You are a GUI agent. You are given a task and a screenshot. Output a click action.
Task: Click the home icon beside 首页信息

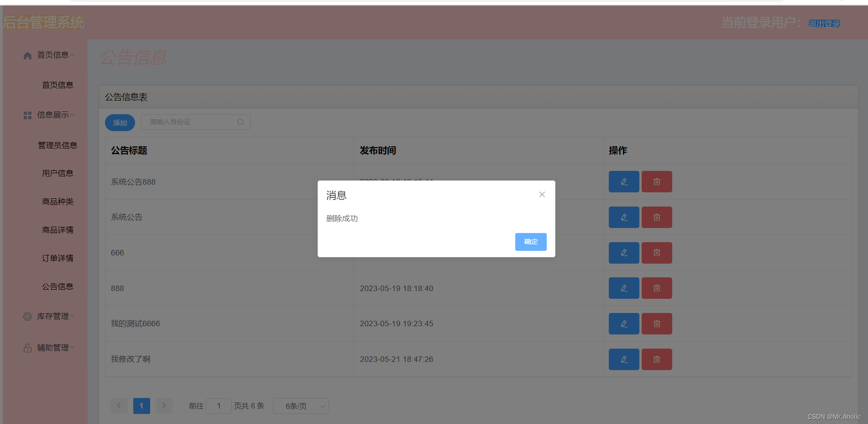pyautogui.click(x=27, y=55)
